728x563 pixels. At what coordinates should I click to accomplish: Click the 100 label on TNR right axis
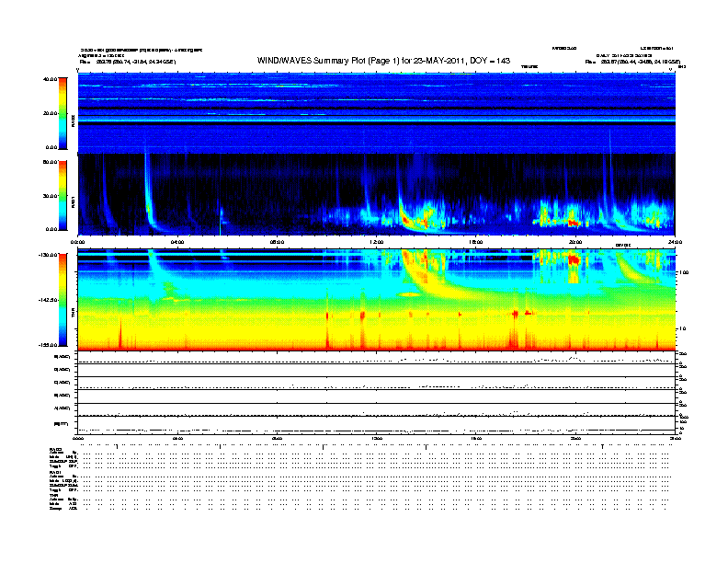pyautogui.click(x=684, y=272)
